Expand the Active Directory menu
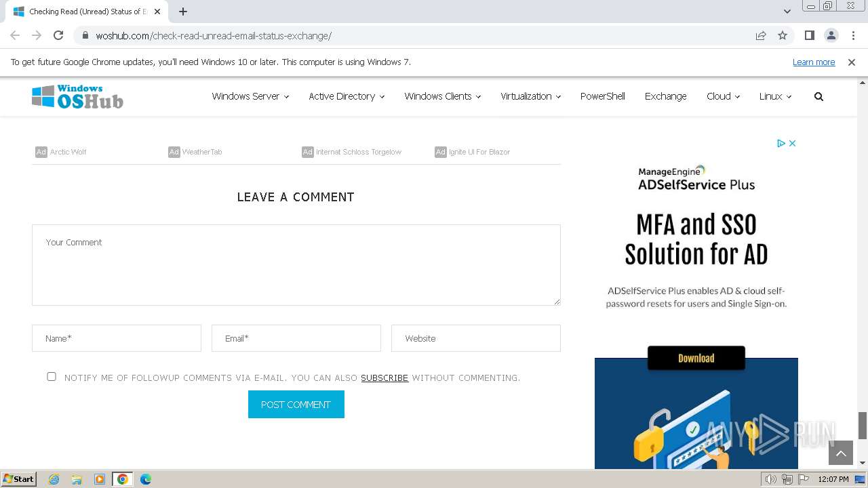Viewport: 868px width, 488px height. pos(347,96)
